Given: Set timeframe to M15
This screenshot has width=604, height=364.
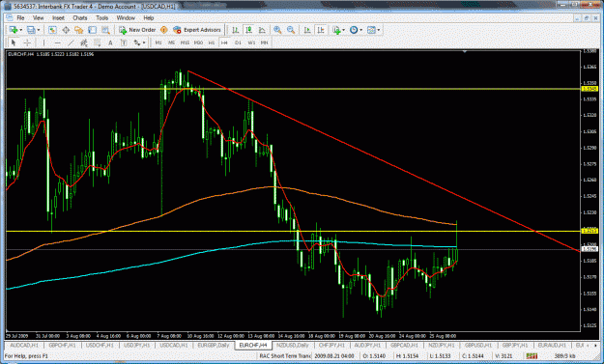Looking at the screenshot, I should 185,42.
